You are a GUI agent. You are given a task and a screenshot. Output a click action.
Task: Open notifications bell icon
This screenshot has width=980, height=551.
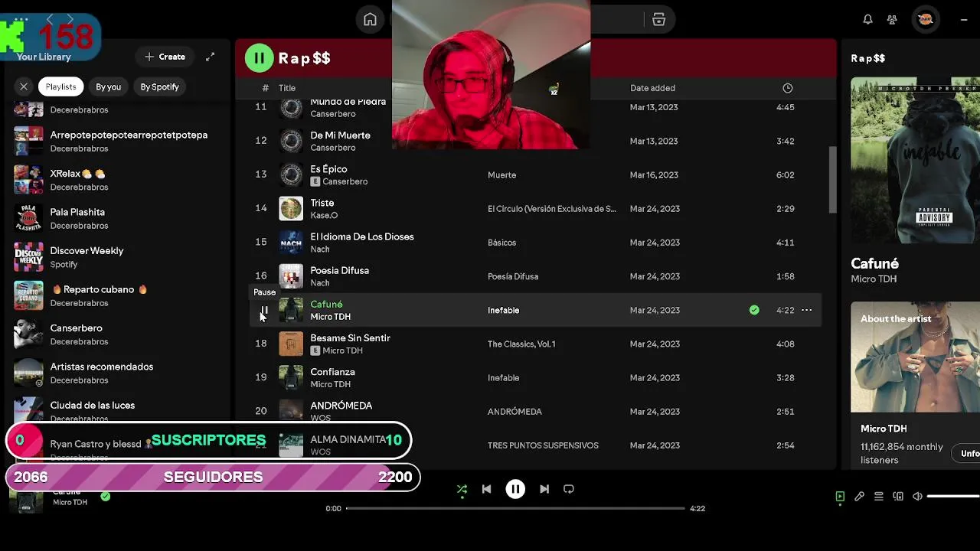pyautogui.click(x=867, y=20)
